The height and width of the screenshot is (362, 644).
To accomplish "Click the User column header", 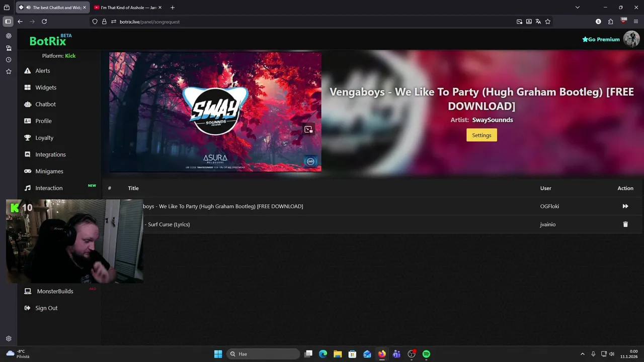I will pos(546,188).
